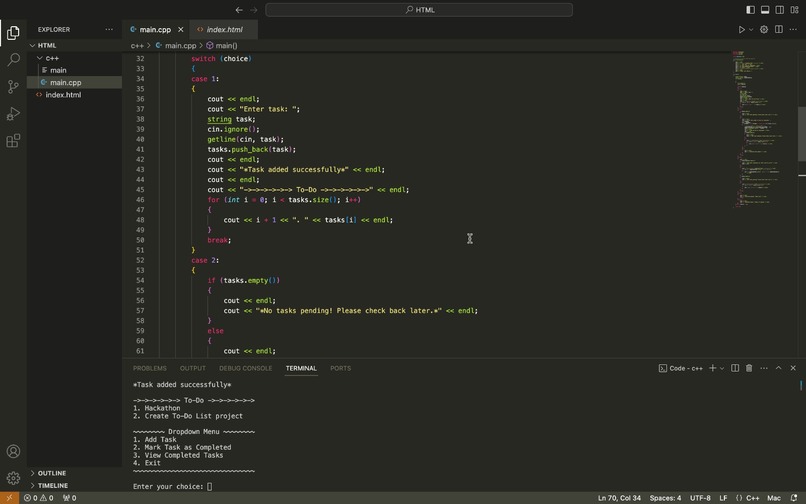Click the Run Code play icon
The image size is (806, 504).
point(741,29)
